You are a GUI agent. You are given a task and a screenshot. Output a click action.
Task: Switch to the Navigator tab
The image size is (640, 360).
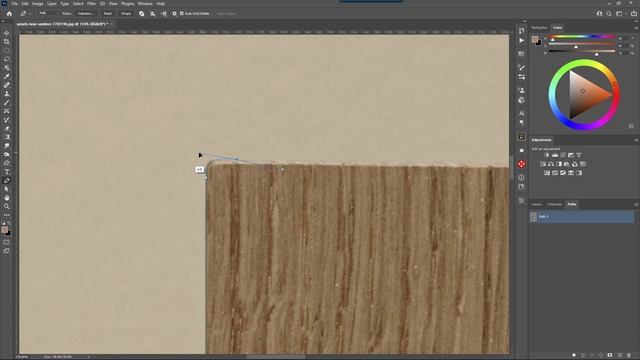539,28
